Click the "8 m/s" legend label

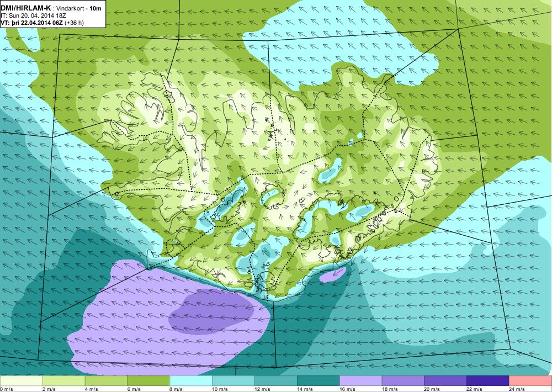coord(177,389)
